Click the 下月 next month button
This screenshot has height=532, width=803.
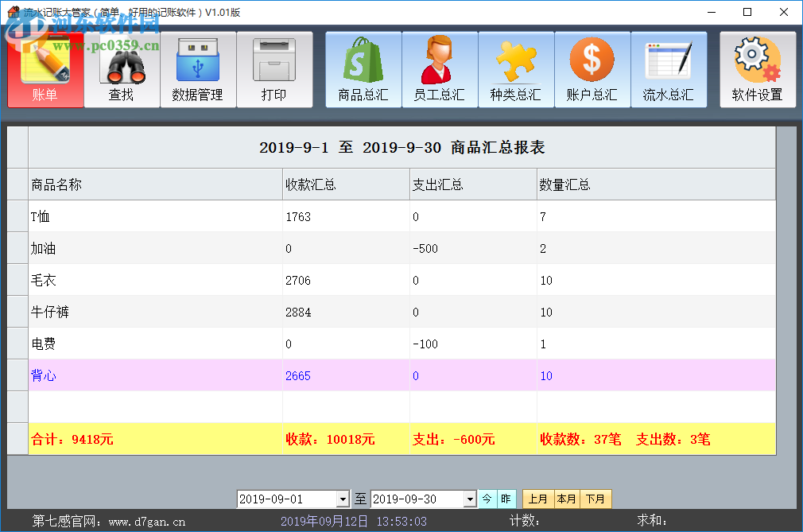tap(595, 498)
